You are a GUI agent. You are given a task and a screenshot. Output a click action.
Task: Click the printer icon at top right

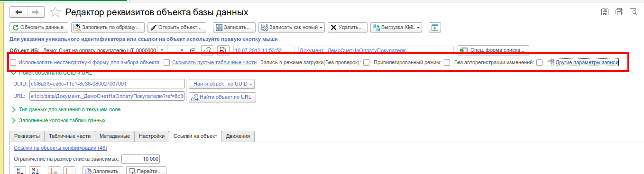tap(619, 12)
